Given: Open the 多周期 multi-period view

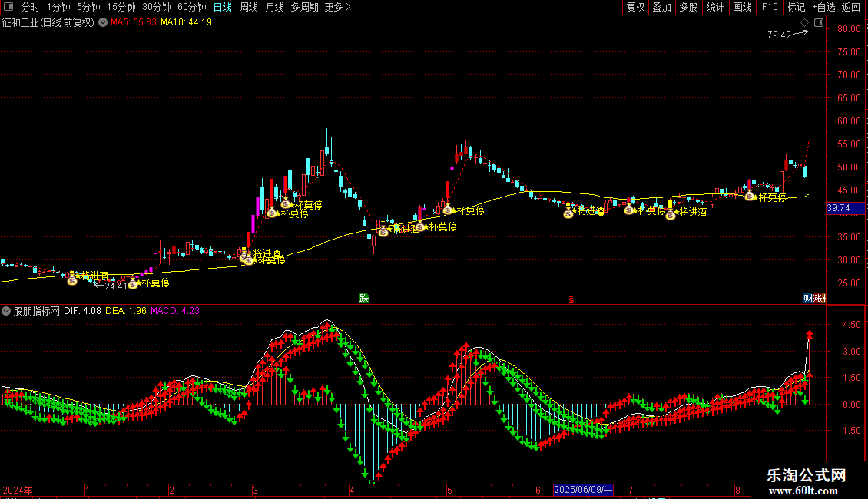Looking at the screenshot, I should pyautogui.click(x=304, y=7).
